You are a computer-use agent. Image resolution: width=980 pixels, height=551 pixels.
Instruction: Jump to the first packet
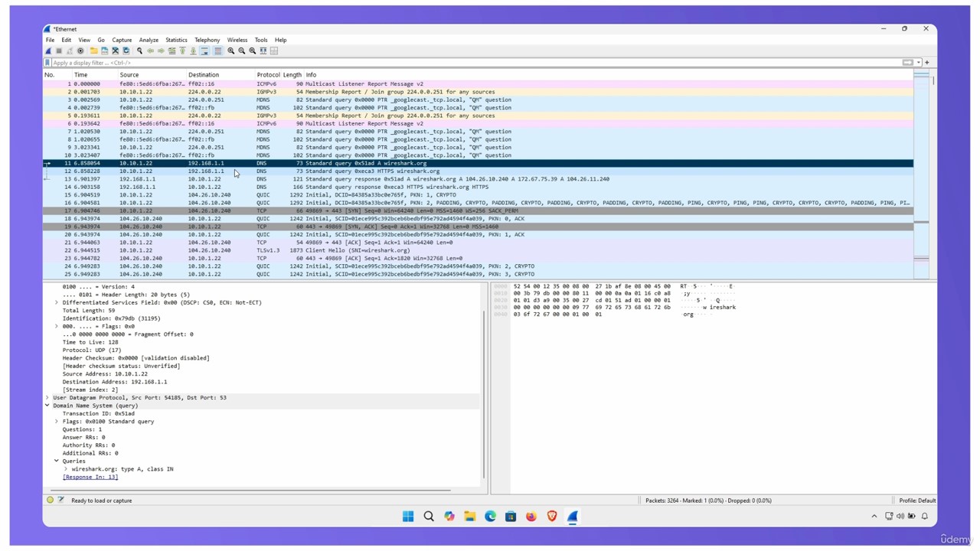(x=182, y=51)
